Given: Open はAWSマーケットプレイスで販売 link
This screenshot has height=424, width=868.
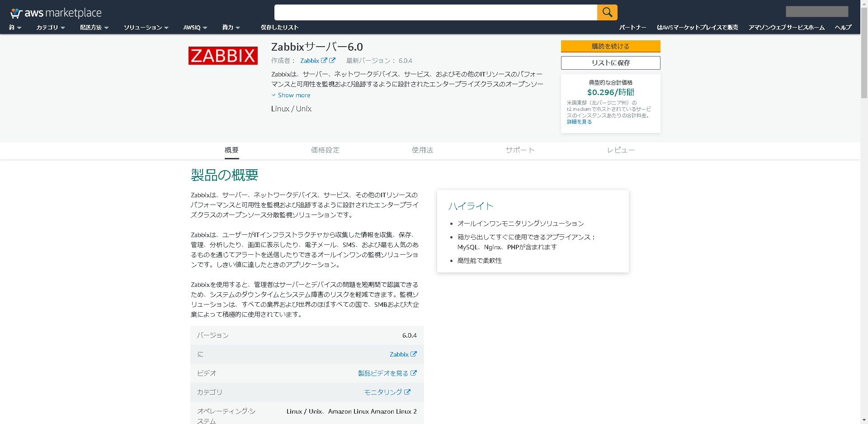Looking at the screenshot, I should click(x=697, y=28).
